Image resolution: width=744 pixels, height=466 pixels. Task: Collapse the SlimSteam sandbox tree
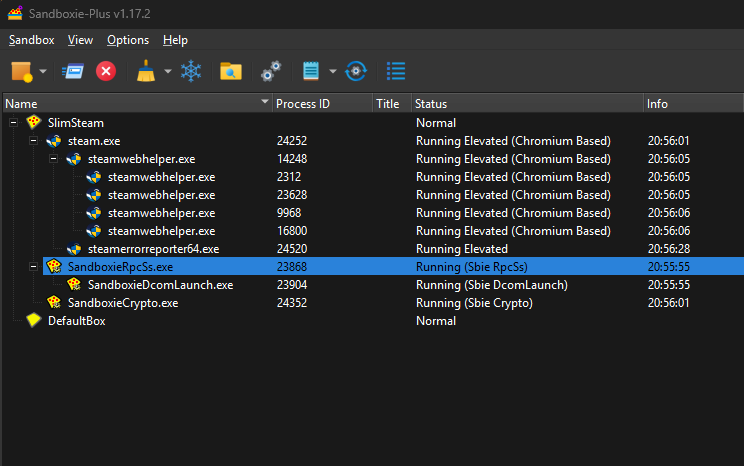point(13,123)
